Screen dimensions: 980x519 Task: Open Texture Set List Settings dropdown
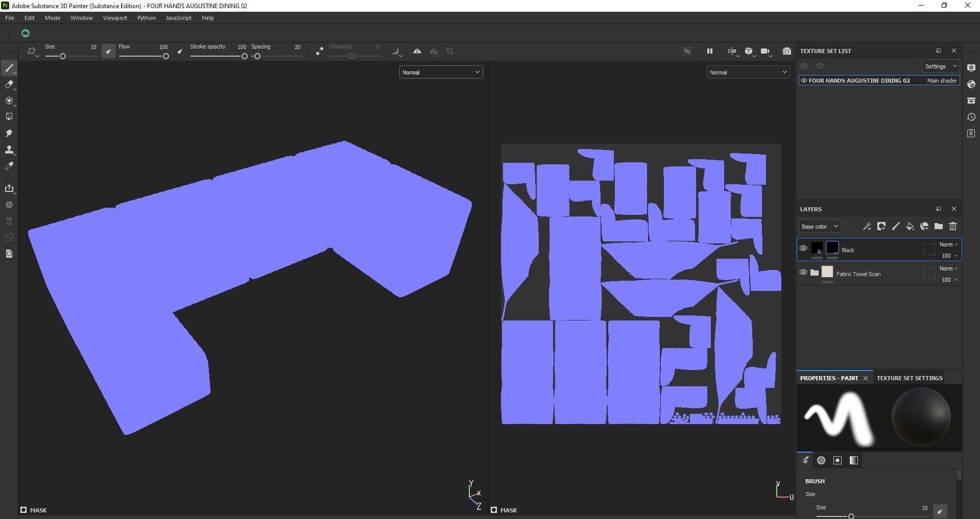(941, 66)
